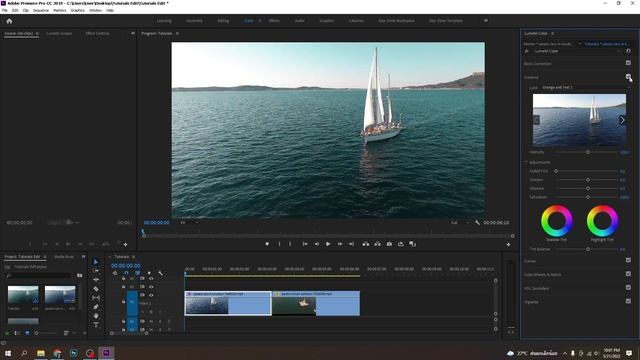Screen dimensions: 640x360
Task: Select the Ripple Edit tool
Action: click(x=96, y=280)
